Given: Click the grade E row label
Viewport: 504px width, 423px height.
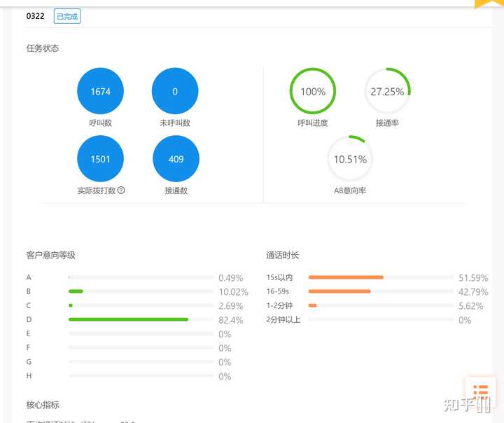Looking at the screenshot, I should (x=28, y=333).
